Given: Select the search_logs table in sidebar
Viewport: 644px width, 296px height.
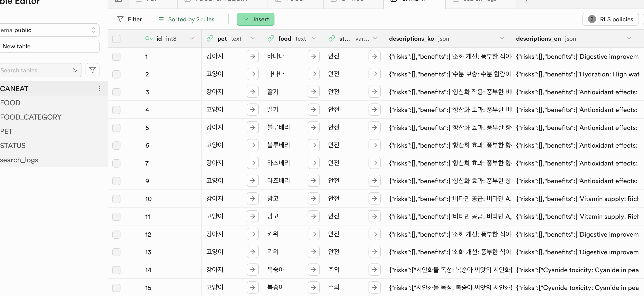Looking at the screenshot, I should click(x=19, y=160).
